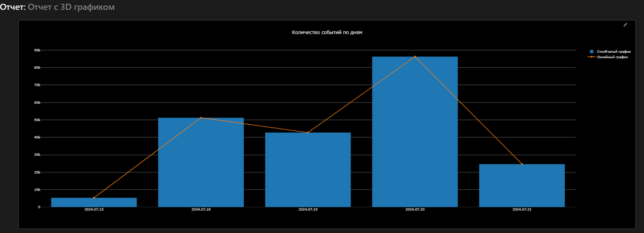Click the chart title Количество событий по дням
Viewport: 644px width, 233px height.
(x=327, y=32)
